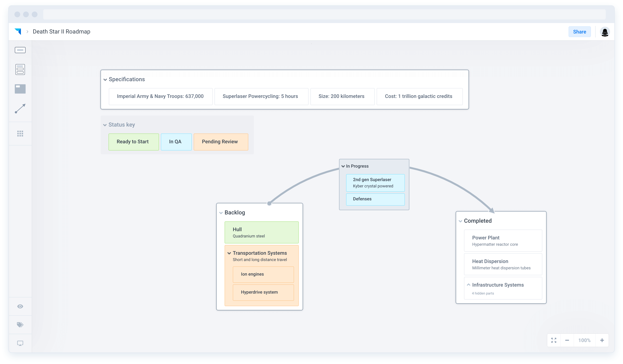This screenshot has width=623, height=364.
Task: Collapse the Completed group chevron
Action: point(460,221)
